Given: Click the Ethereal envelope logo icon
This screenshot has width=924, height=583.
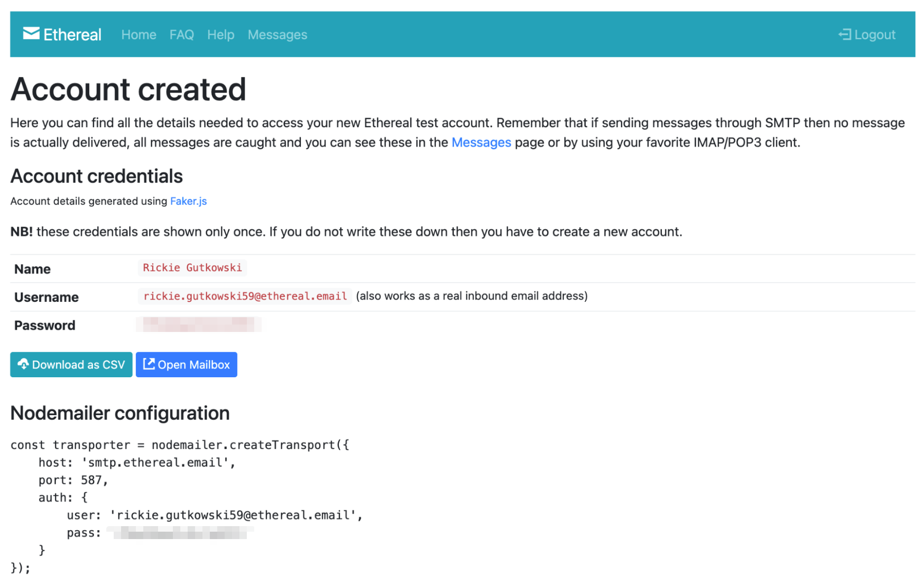Looking at the screenshot, I should [31, 34].
